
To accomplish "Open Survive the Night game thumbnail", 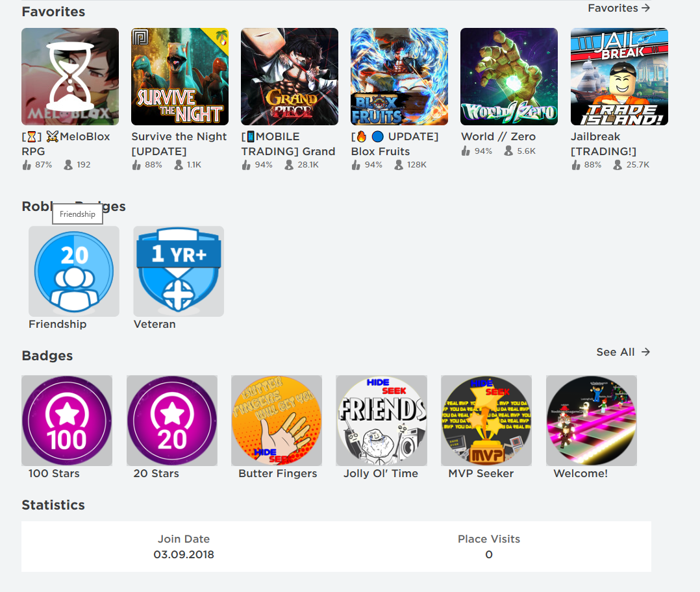I will pyautogui.click(x=180, y=77).
